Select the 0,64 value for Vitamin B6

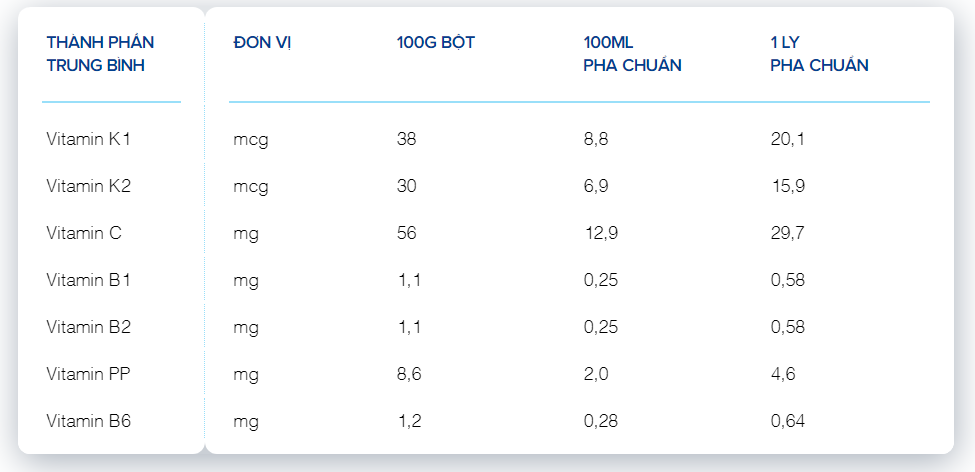[x=787, y=422]
